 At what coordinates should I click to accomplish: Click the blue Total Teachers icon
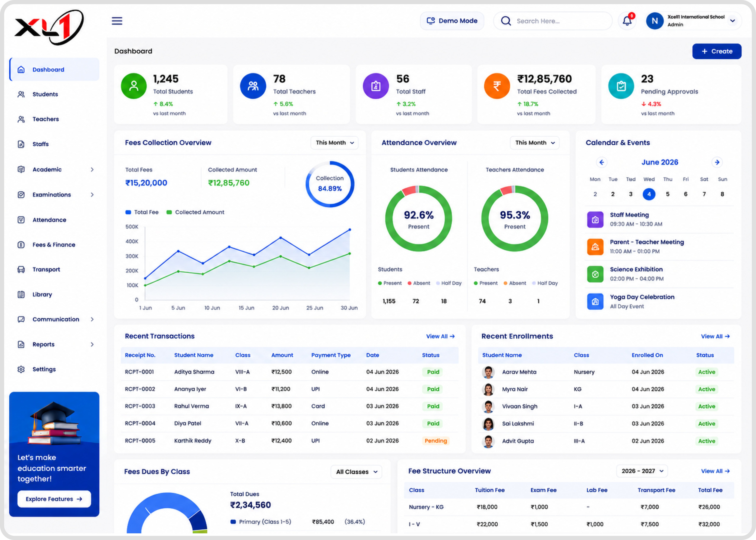click(253, 86)
